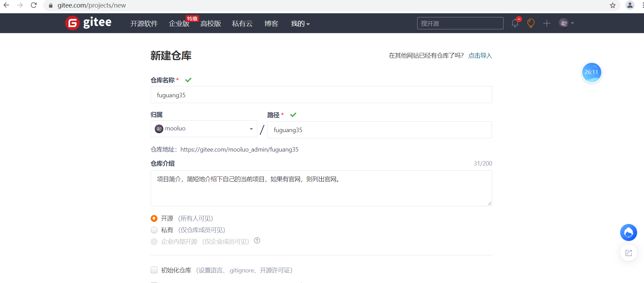Click the site lock icon
The height and width of the screenshot is (283, 644).
51,5
